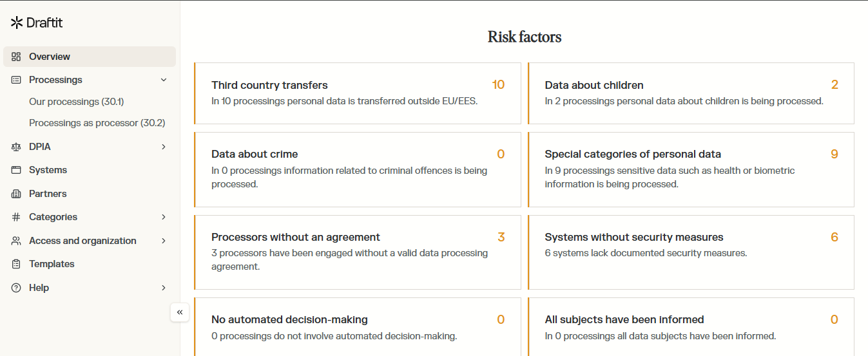Click the Overview grid icon

point(16,57)
